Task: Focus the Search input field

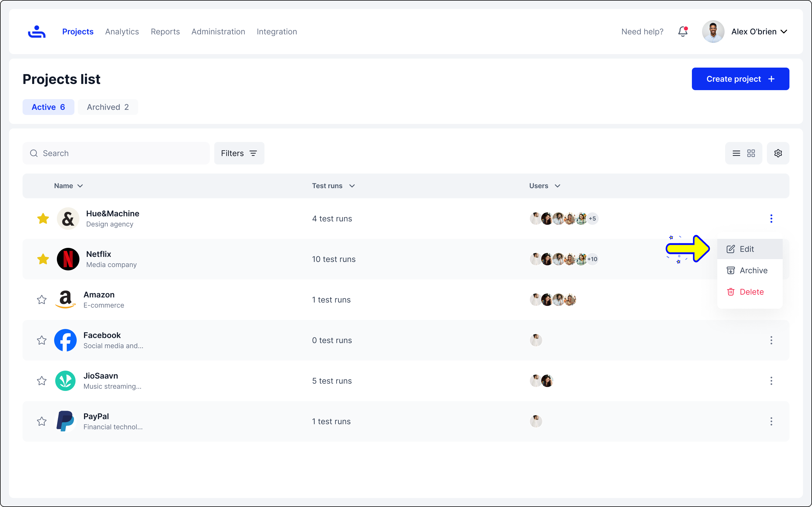Action: pyautogui.click(x=121, y=153)
